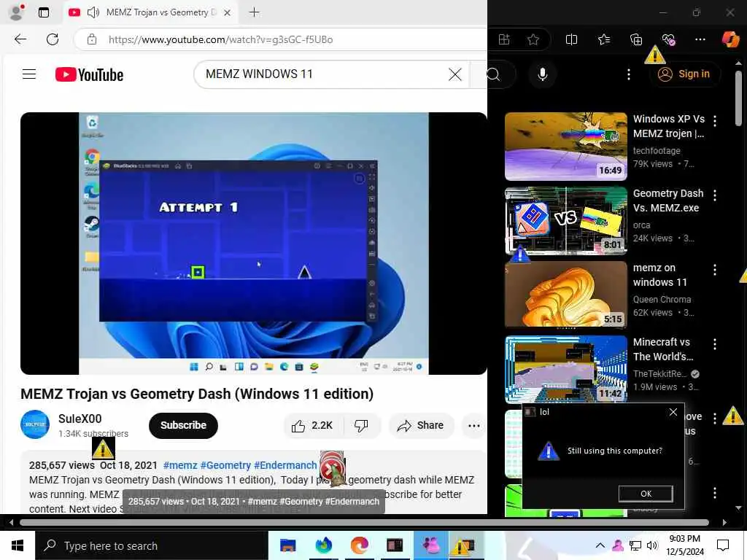Open the notification center icon

(723, 545)
